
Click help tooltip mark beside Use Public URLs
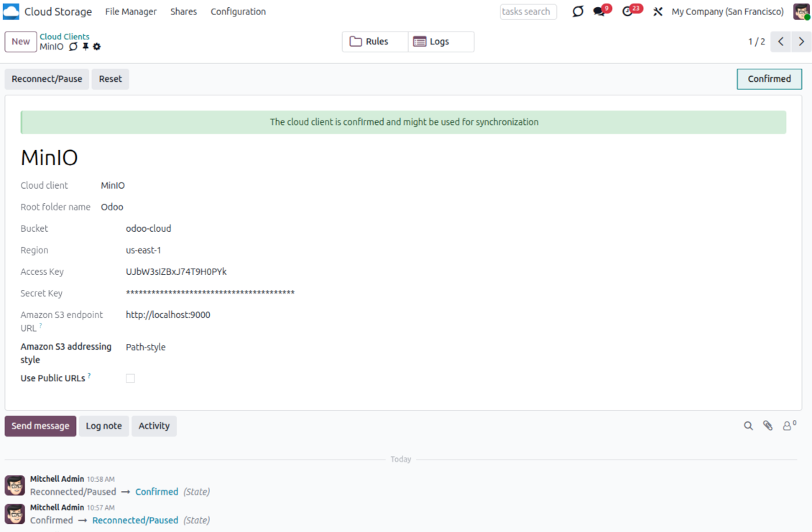[89, 376]
